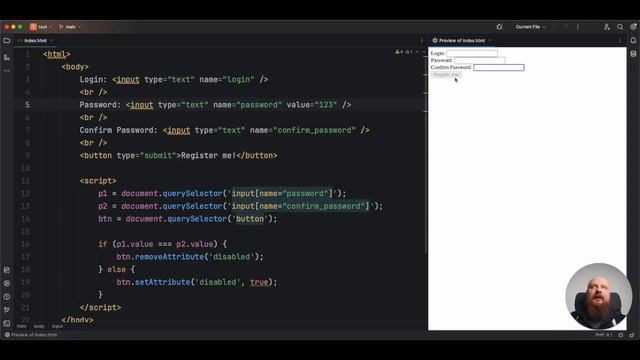Viewport: 640px width, 360px height.
Task: Click line number 5 in the gutter
Action: tap(27, 105)
